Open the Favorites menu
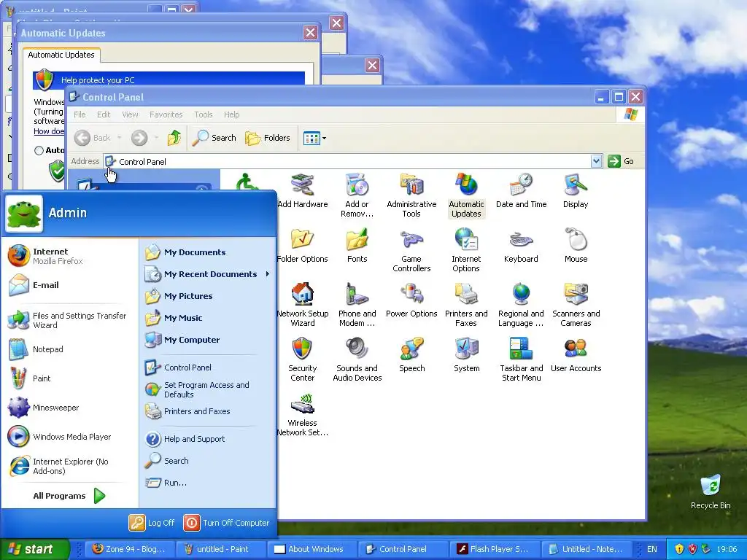The image size is (747, 560). pos(166,114)
